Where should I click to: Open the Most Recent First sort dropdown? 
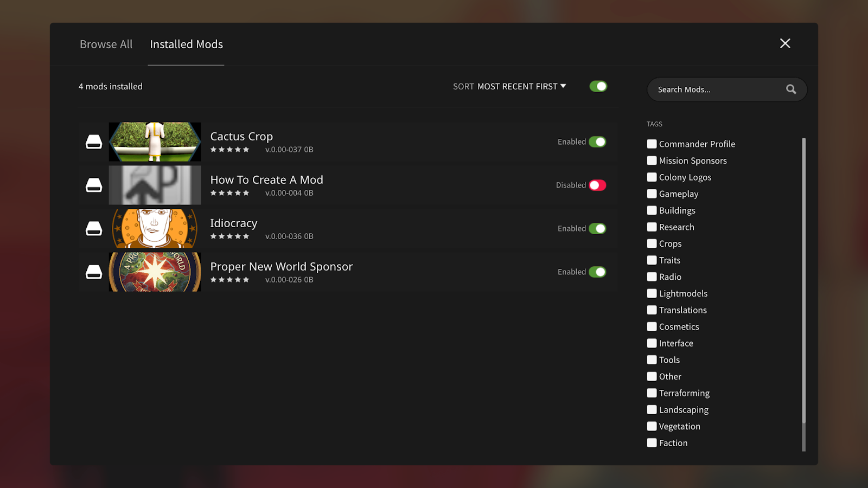tap(521, 87)
